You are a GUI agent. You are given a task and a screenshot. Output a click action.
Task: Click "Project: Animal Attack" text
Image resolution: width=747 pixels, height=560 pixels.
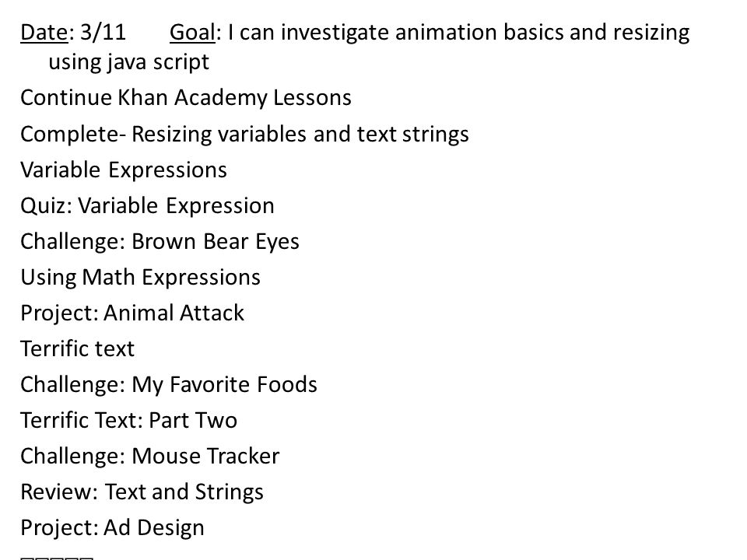tap(132, 313)
